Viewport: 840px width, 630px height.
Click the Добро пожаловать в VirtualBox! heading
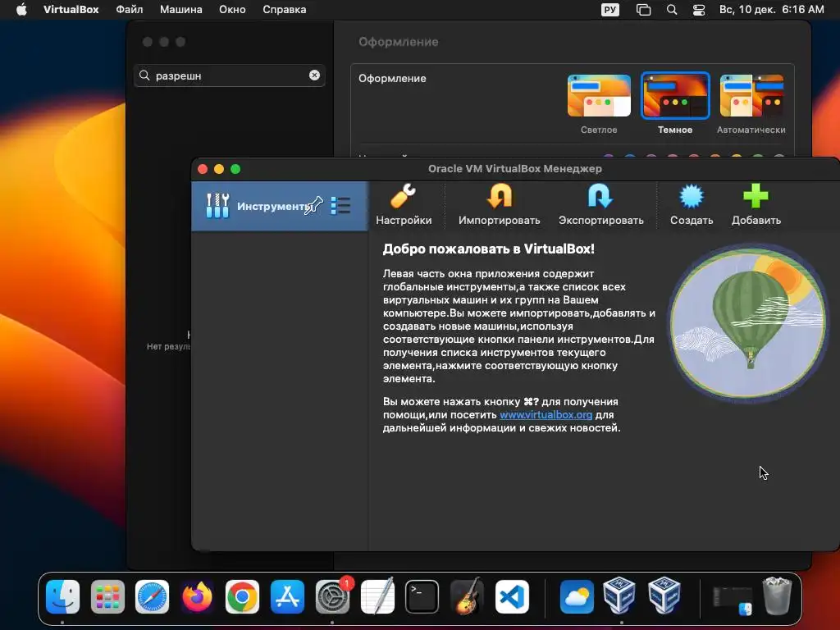[489, 249]
